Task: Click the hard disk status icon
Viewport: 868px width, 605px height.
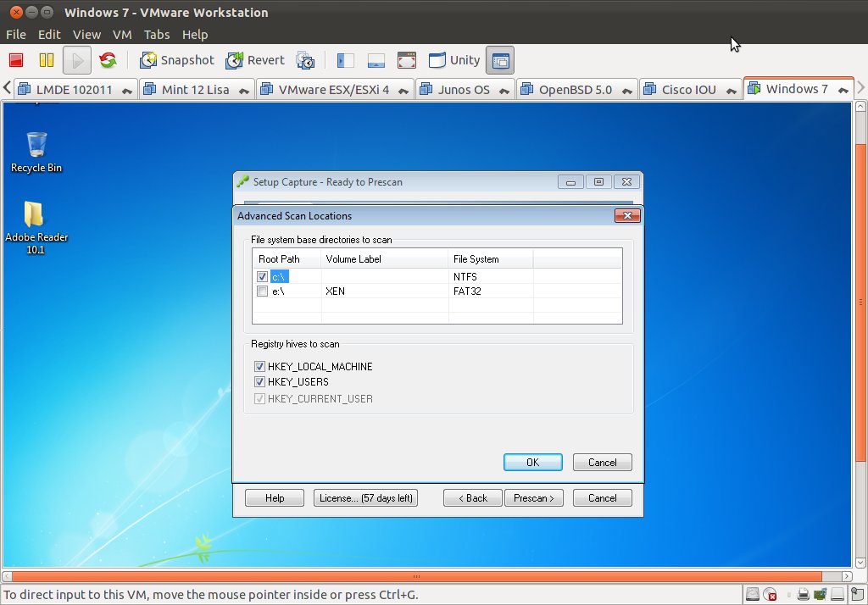Action: point(752,594)
